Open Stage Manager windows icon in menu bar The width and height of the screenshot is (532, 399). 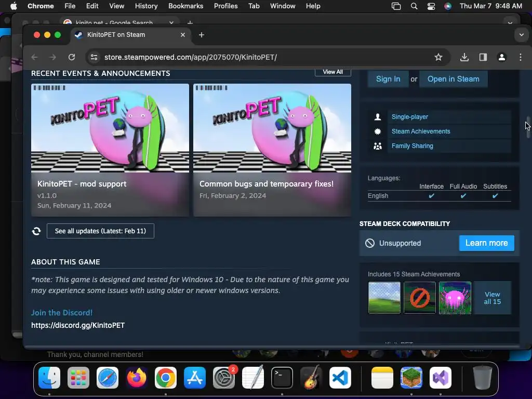point(396,6)
